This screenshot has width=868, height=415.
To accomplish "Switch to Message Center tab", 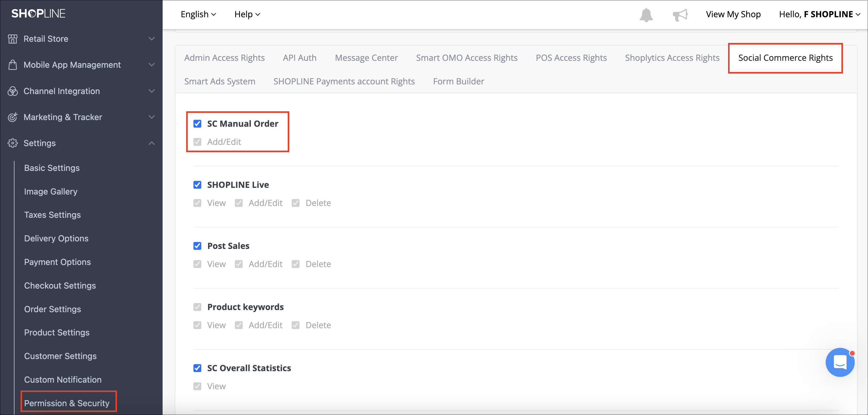I will coord(366,58).
